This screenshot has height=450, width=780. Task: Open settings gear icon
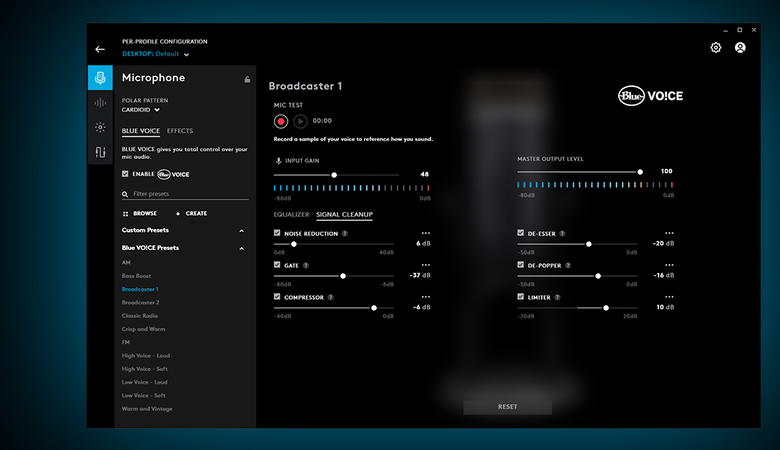[x=715, y=48]
